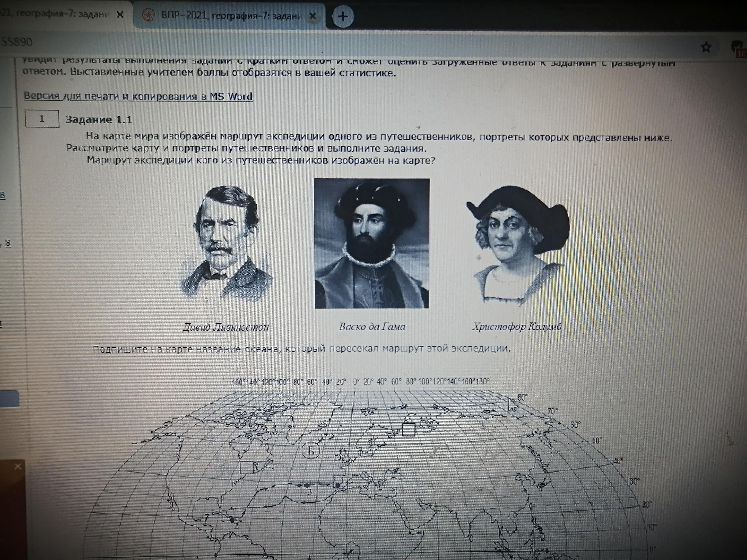Close the second ВПР–2021 география tab
747x560 pixels.
click(x=313, y=16)
